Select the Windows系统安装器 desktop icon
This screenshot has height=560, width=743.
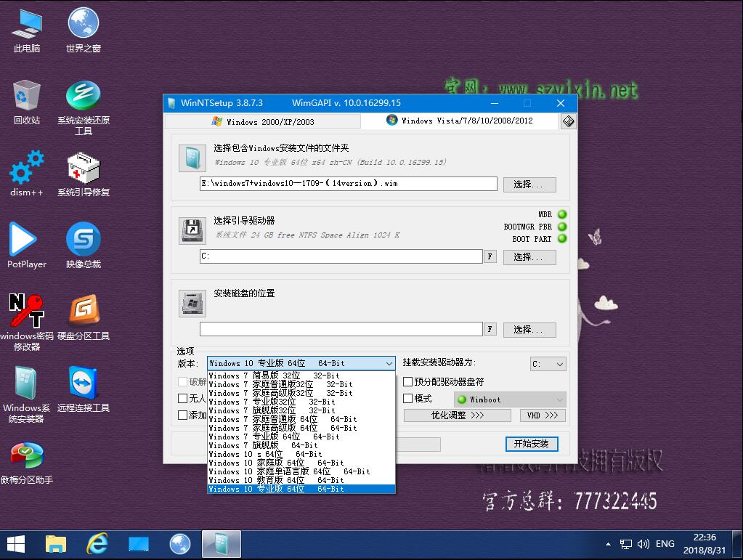pyautogui.click(x=27, y=394)
